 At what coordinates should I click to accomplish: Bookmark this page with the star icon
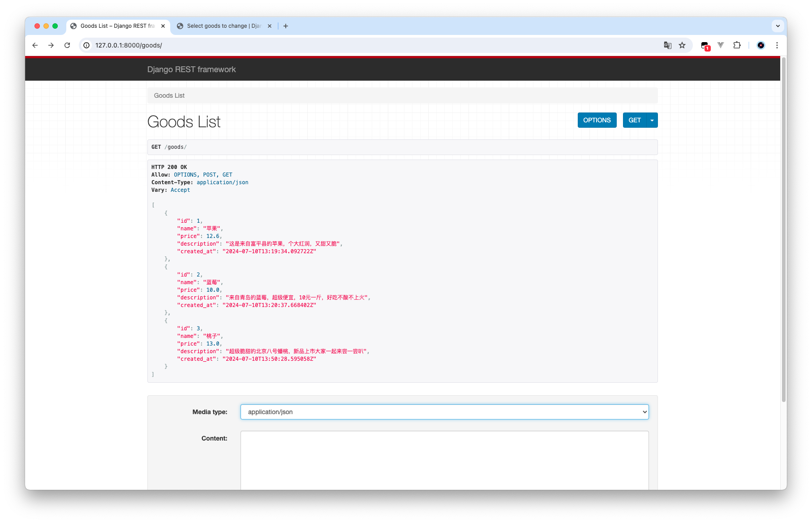(682, 45)
